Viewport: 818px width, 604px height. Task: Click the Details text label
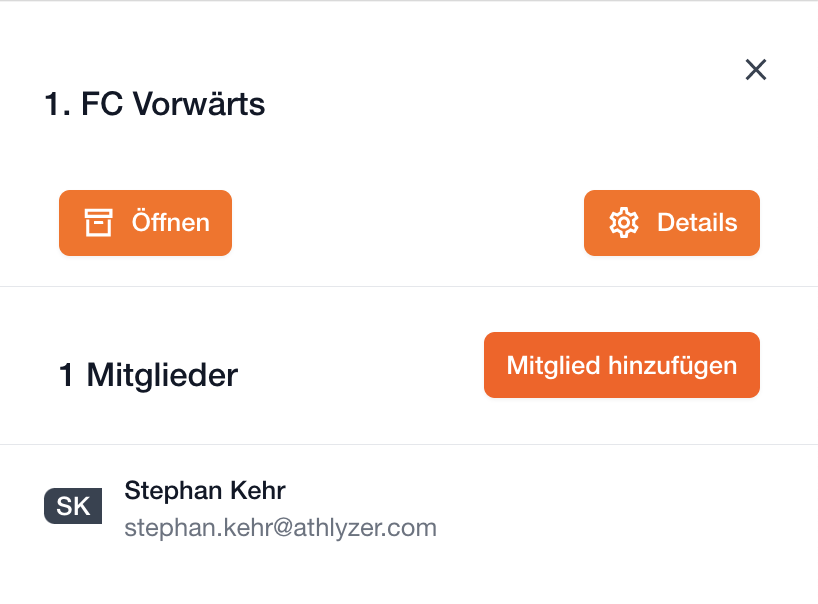[x=697, y=223]
